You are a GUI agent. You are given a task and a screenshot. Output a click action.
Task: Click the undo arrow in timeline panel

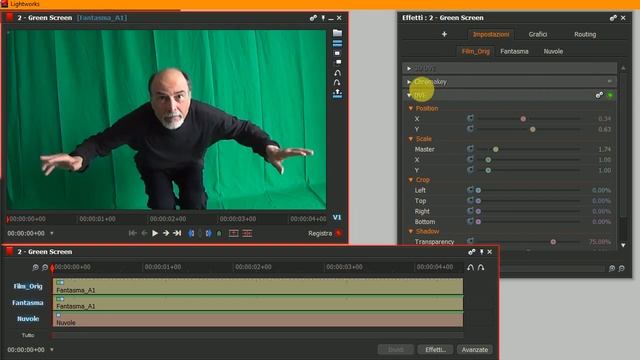(471, 267)
